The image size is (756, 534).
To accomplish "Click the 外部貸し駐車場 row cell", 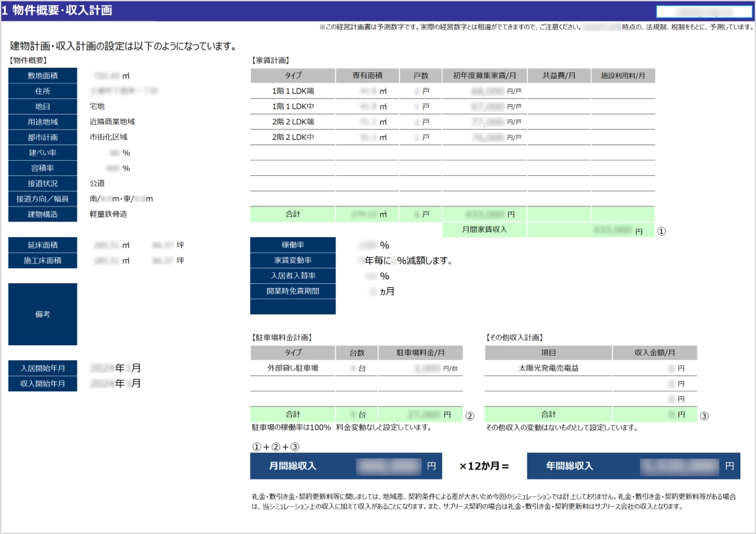I will click(x=293, y=368).
